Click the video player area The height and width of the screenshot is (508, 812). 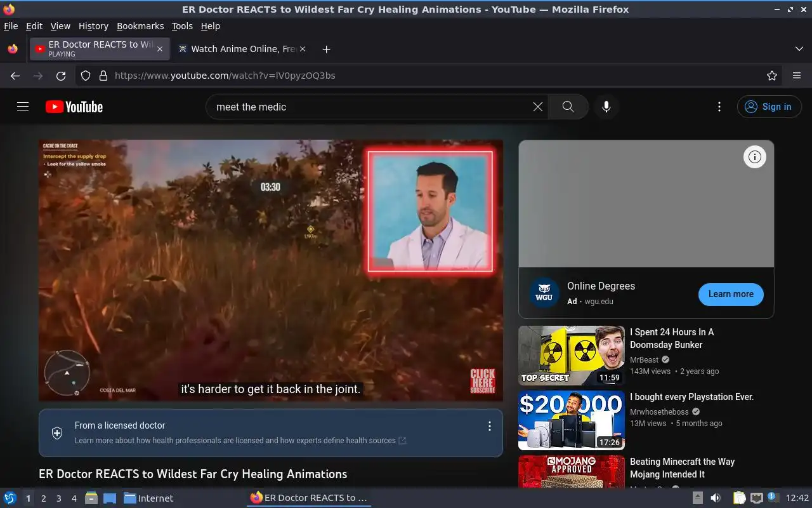point(271,271)
